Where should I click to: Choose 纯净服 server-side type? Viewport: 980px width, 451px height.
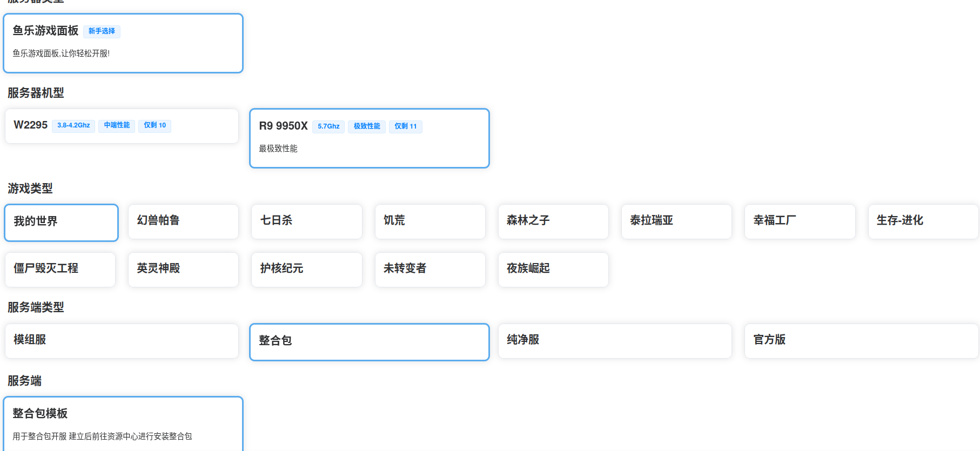615,341
